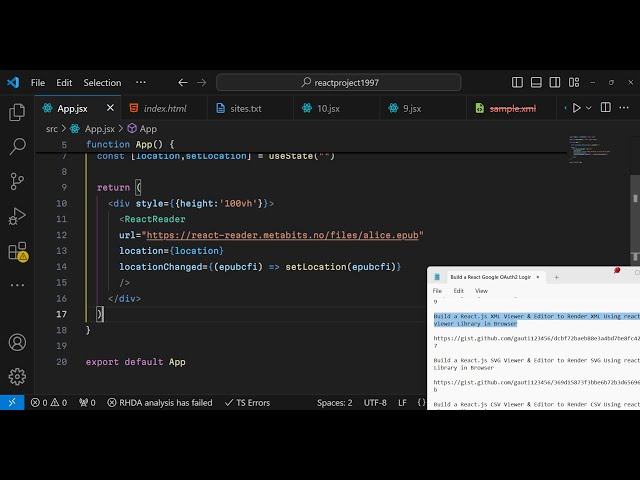This screenshot has width=640, height=480.
Task: Open Source Control view
Action: click(17, 181)
